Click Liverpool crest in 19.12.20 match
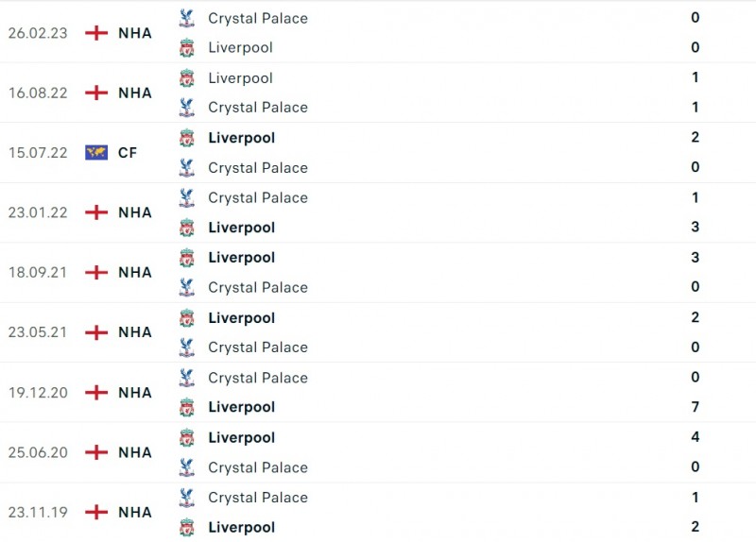The height and width of the screenshot is (542, 756). (187, 407)
